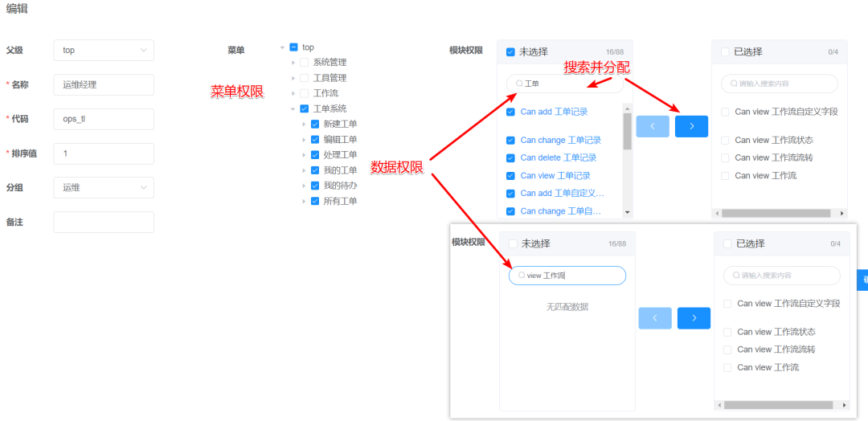Uncheck the 工单系统 menu checkbox
The height and width of the screenshot is (421, 868).
point(304,109)
